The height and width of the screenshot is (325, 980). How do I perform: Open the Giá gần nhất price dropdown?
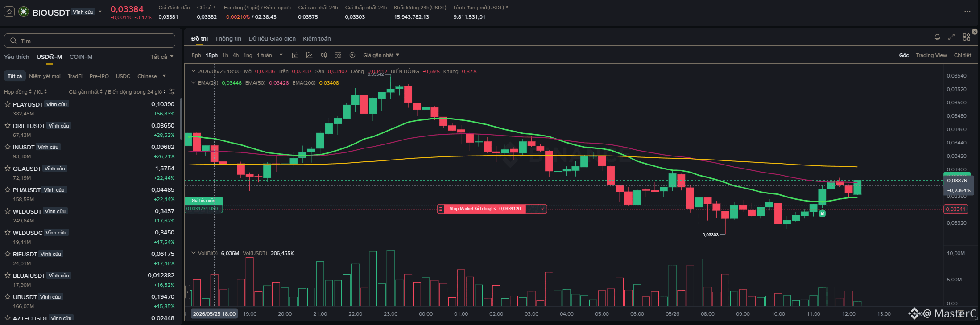pos(381,55)
